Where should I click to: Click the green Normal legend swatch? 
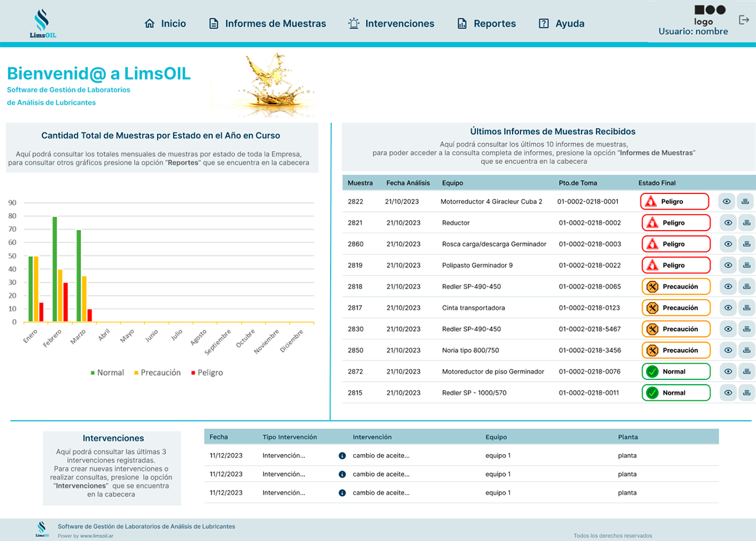click(93, 373)
